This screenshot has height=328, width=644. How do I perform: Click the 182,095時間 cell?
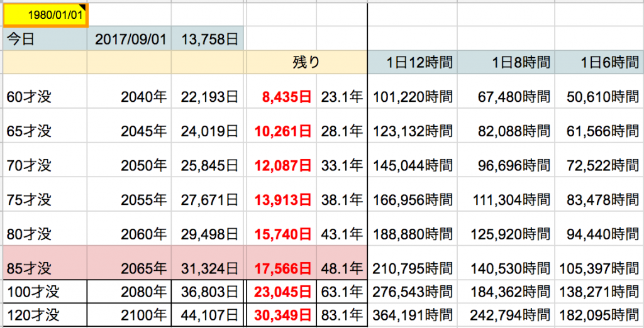pos(599,315)
